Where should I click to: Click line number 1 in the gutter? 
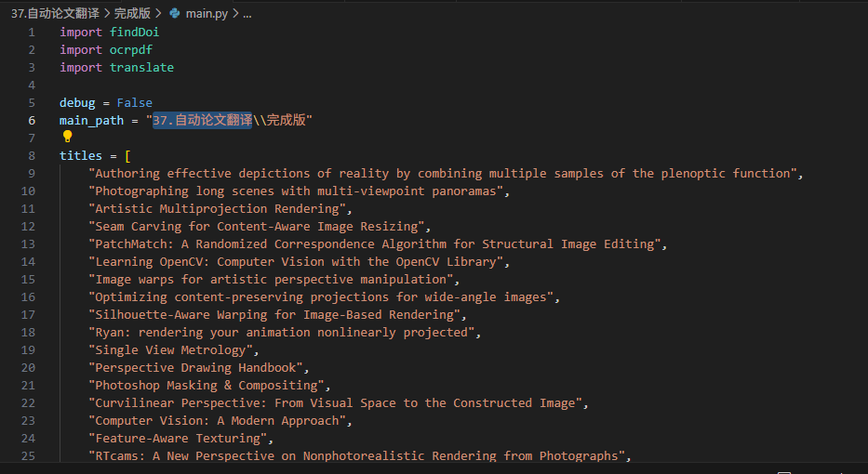[x=32, y=33]
